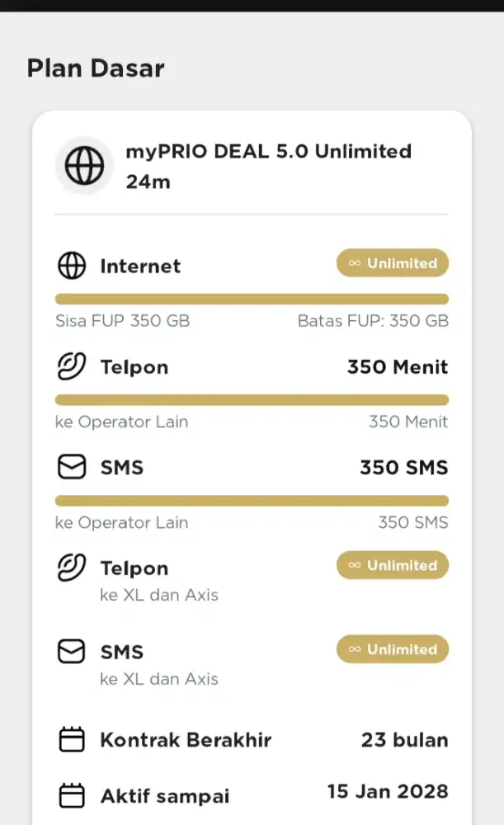The height and width of the screenshot is (825, 504).
Task: Select the Plan Dasar section header
Action: (x=96, y=68)
